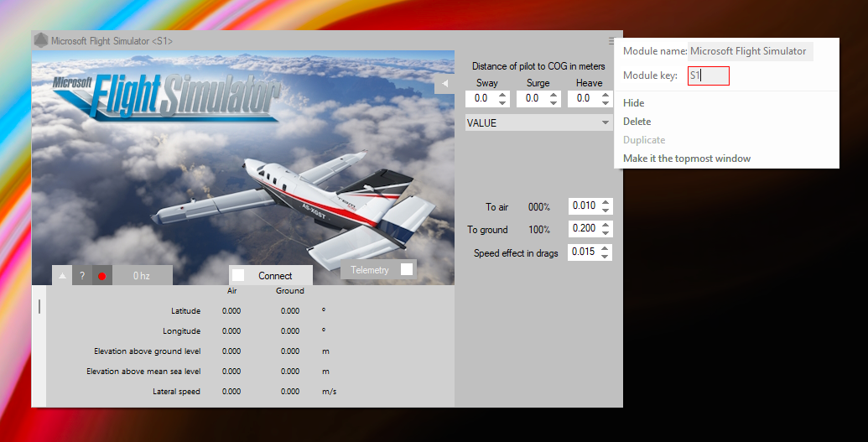The height and width of the screenshot is (442, 868).
Task: Click the Longitude row label
Action: [x=182, y=331]
